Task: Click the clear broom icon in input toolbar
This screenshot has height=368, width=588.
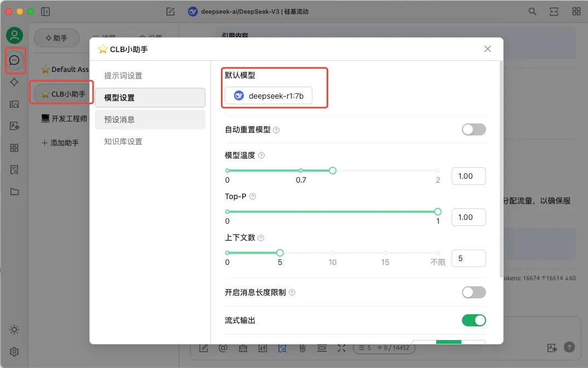Action: coord(243,348)
